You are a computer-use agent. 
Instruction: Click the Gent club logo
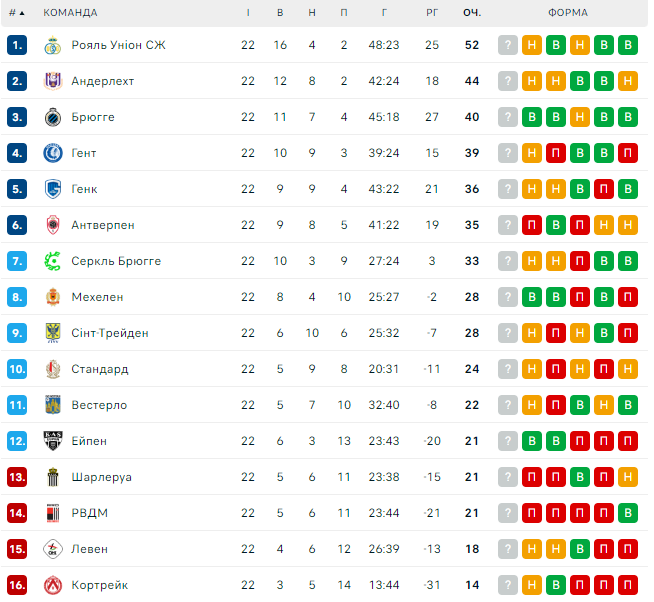53,153
